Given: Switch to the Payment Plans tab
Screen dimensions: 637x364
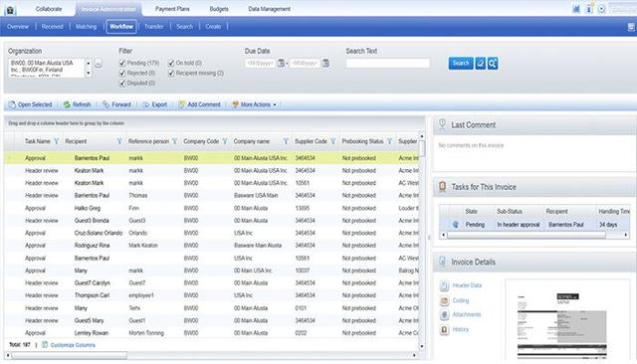Looking at the screenshot, I should coord(172,9).
